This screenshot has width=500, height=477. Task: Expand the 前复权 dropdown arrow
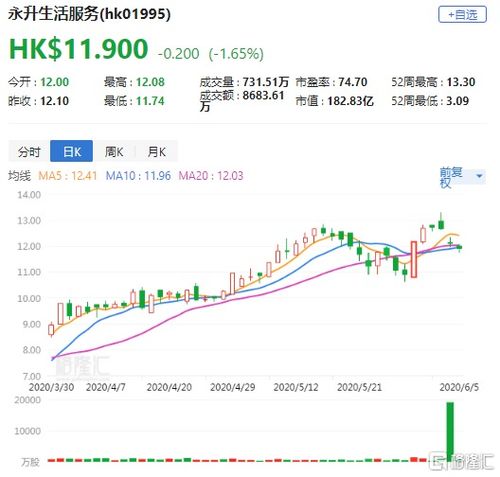479,176
